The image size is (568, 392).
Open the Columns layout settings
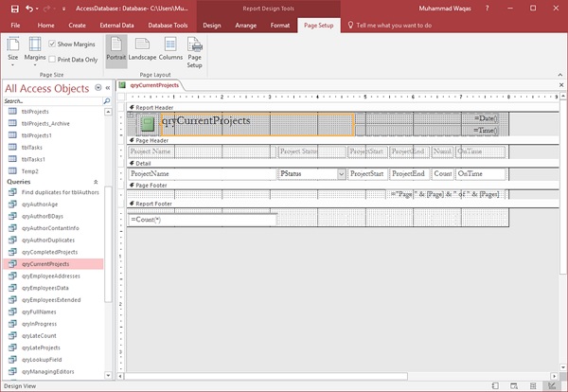point(170,52)
